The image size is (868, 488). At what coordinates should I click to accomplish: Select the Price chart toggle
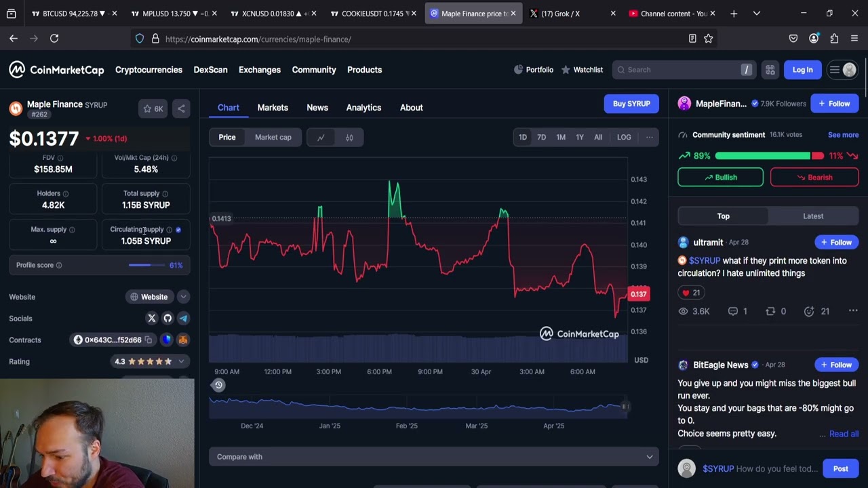pos(227,138)
